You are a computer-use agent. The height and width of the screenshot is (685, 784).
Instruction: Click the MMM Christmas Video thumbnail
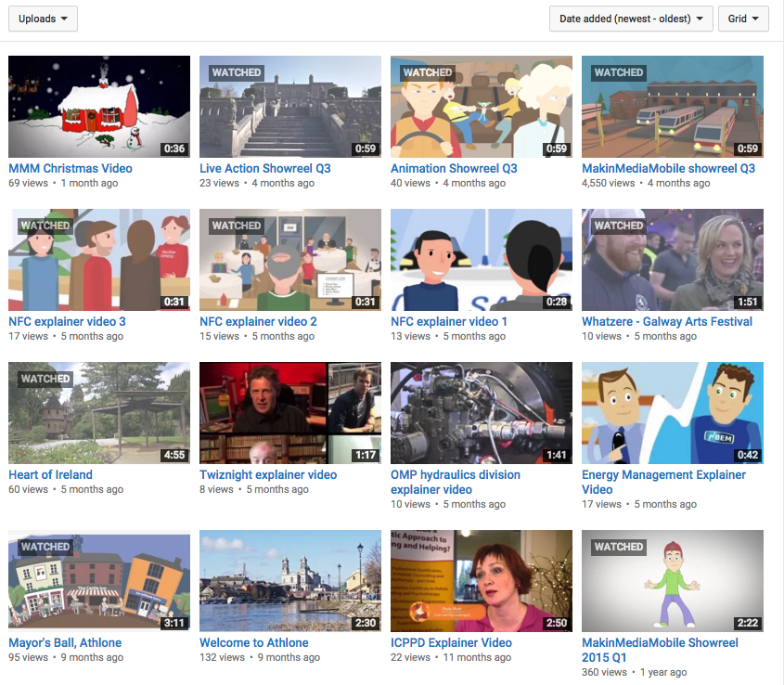click(x=99, y=107)
